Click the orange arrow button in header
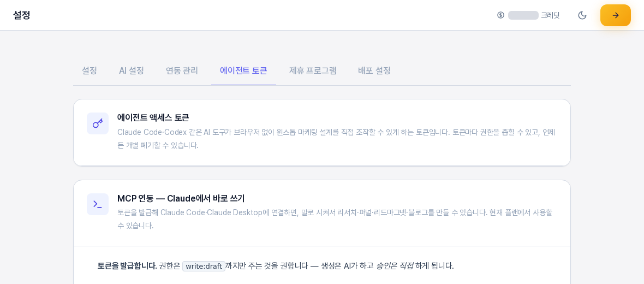644x284 pixels. pos(615,15)
